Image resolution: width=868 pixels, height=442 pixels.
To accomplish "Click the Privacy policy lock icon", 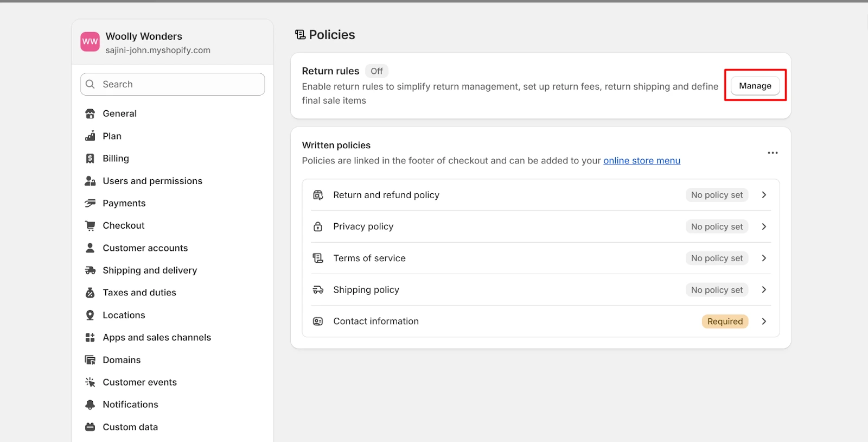I will (318, 226).
